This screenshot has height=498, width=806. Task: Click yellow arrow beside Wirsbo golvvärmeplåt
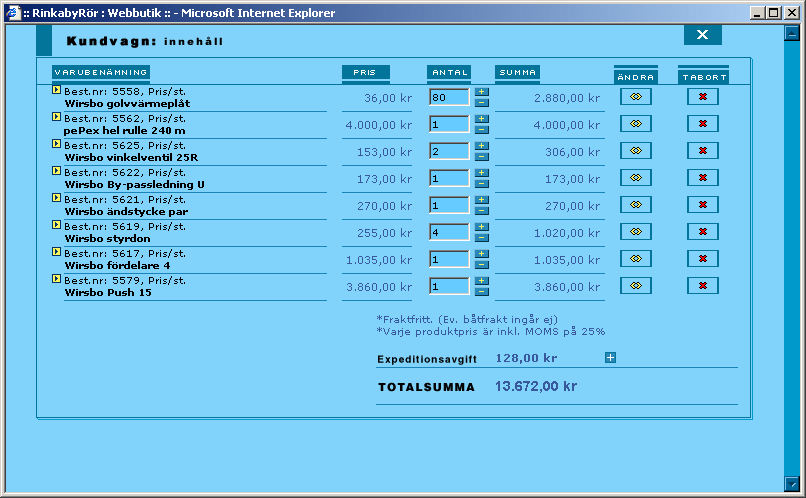(57, 90)
